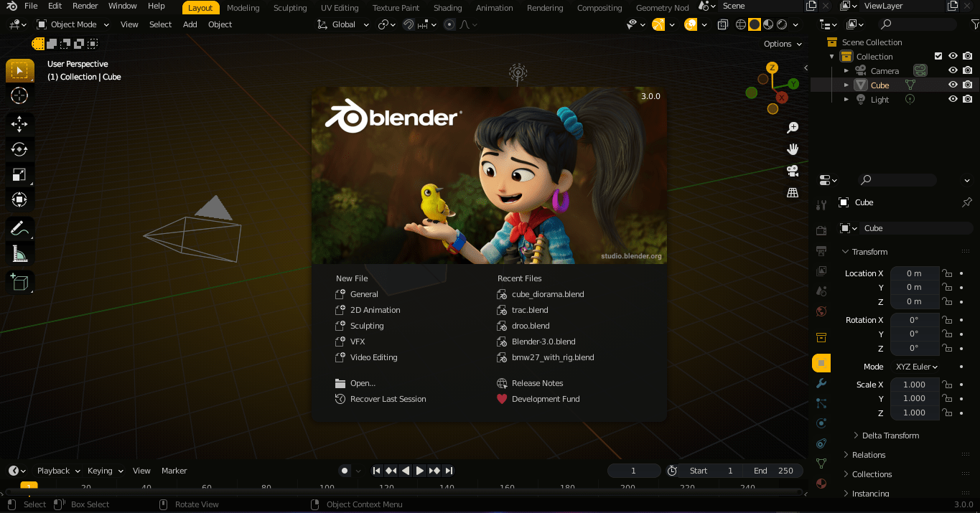
Task: Toggle X-Ray mode
Action: [x=724, y=24]
